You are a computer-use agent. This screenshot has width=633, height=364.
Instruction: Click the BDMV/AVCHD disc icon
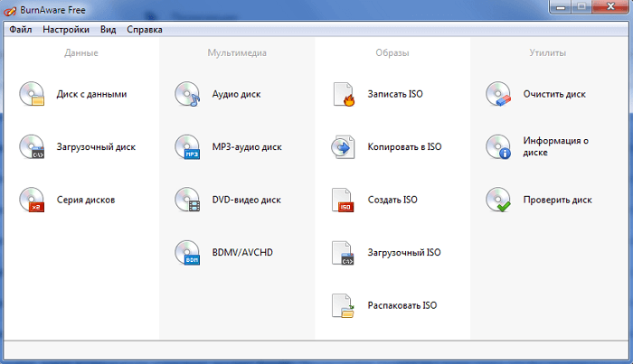[x=187, y=252]
